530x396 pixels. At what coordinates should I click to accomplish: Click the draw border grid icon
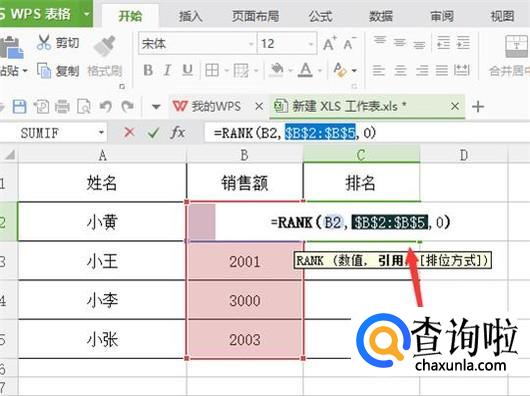(x=241, y=70)
